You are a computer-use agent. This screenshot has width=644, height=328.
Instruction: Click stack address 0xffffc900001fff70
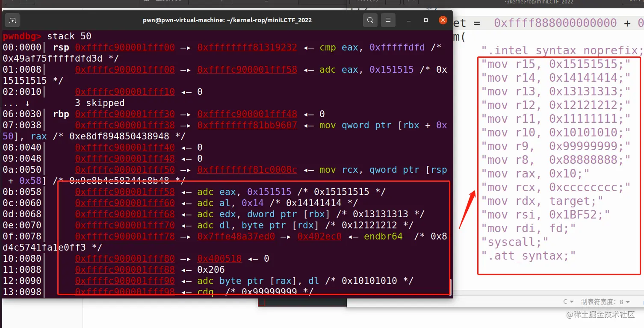coord(125,225)
